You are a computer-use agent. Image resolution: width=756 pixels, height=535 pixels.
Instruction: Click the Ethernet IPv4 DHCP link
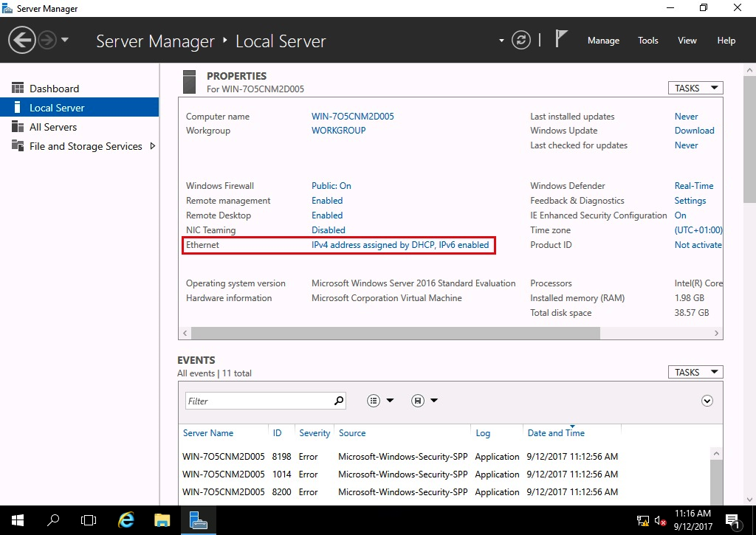click(399, 245)
